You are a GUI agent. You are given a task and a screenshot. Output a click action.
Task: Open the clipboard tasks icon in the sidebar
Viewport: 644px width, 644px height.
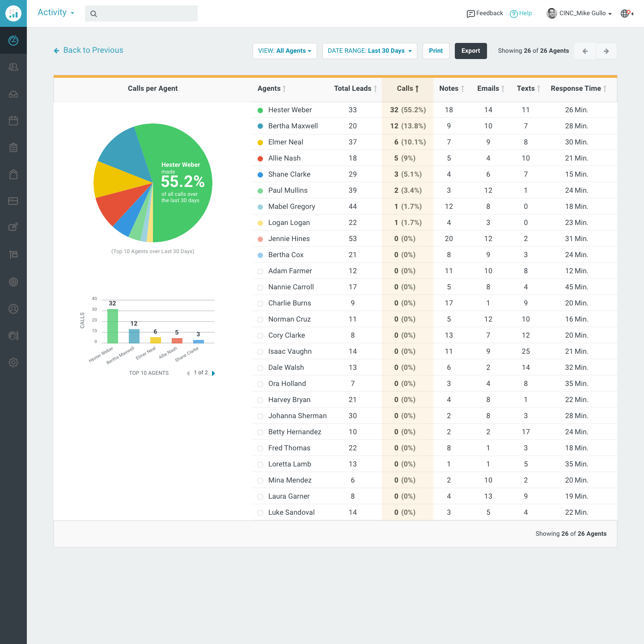pos(13,148)
